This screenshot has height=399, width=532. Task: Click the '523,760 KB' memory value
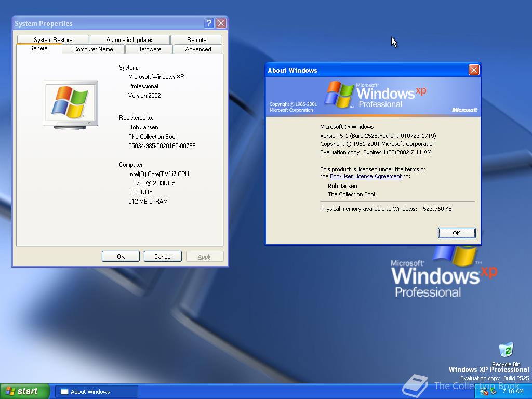(437, 209)
